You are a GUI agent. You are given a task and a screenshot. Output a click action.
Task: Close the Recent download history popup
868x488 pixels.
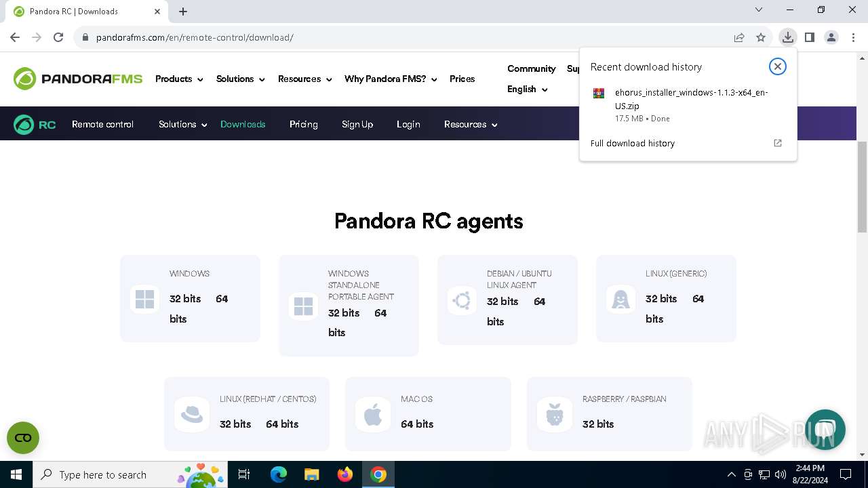coord(778,66)
